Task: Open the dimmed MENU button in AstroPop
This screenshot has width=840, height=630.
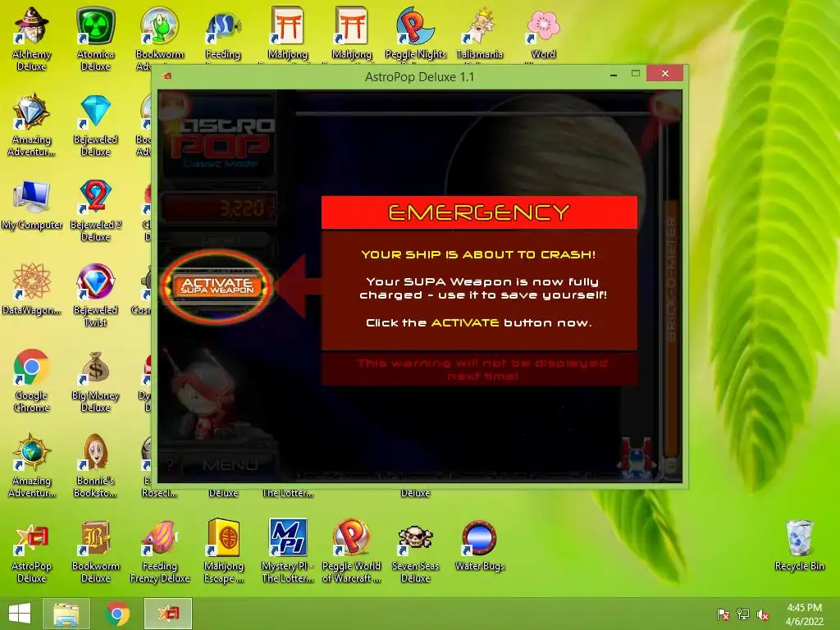Action: pos(230,465)
